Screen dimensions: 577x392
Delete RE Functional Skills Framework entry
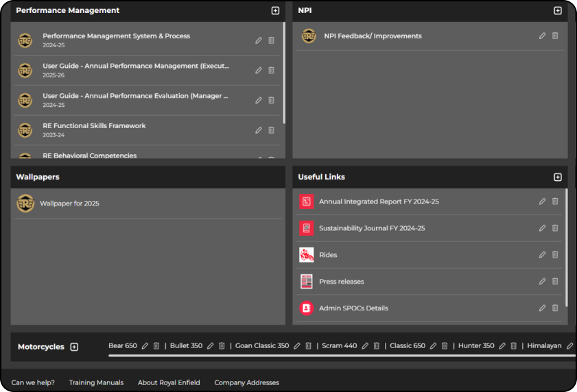pos(271,130)
